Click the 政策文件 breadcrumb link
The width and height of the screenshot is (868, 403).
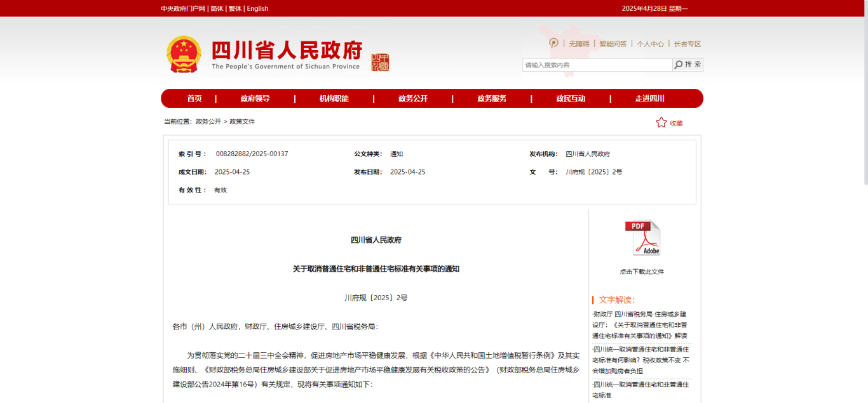pos(242,121)
